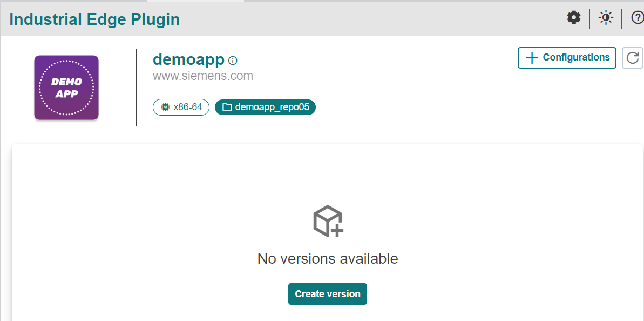This screenshot has height=321, width=644.
Task: Click the plus icon in Configurations
Action: coord(532,58)
